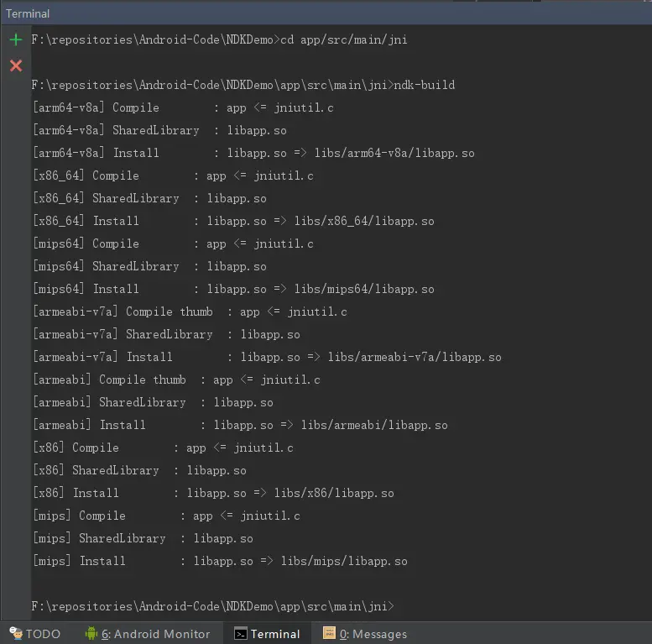The image size is (652, 644).
Task: Select the Terminal tab in bottom bar
Action: 267,634
